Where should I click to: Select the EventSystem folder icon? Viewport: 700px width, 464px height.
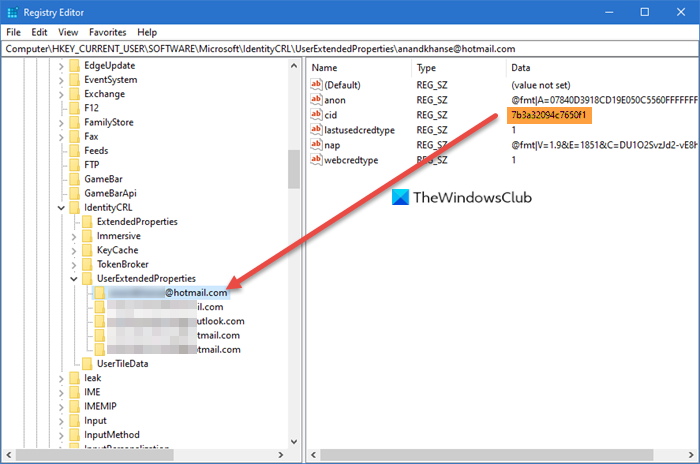pyautogui.click(x=75, y=80)
